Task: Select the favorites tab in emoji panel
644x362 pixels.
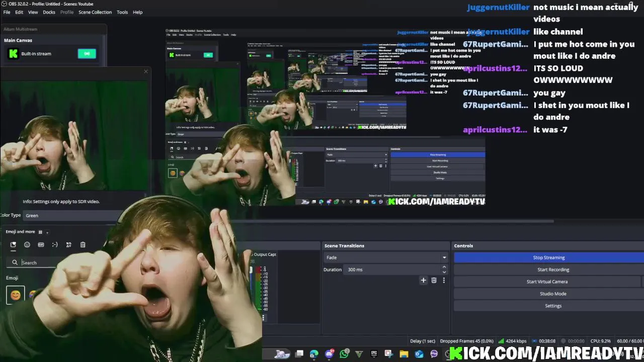Action: (13, 245)
